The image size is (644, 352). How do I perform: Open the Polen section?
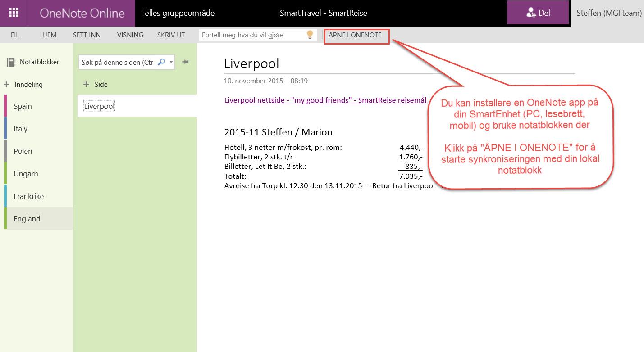tap(38, 151)
